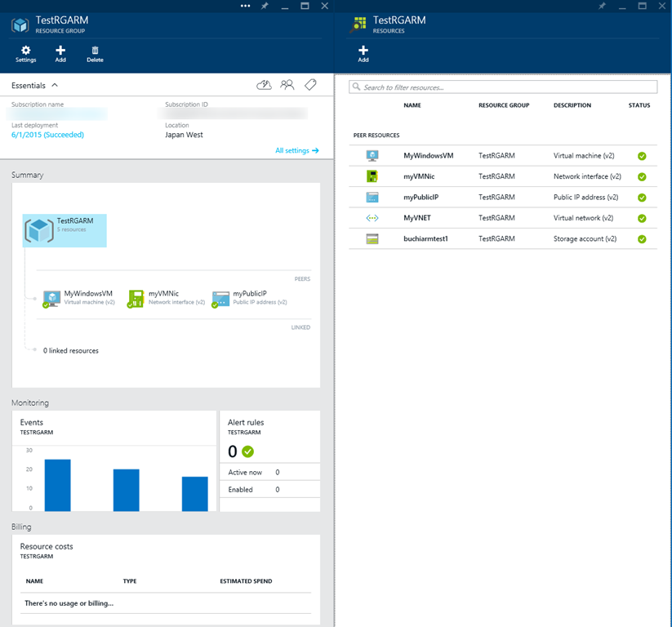672x627 pixels.
Task: Open Settings in the resource group toolbar
Action: point(25,54)
